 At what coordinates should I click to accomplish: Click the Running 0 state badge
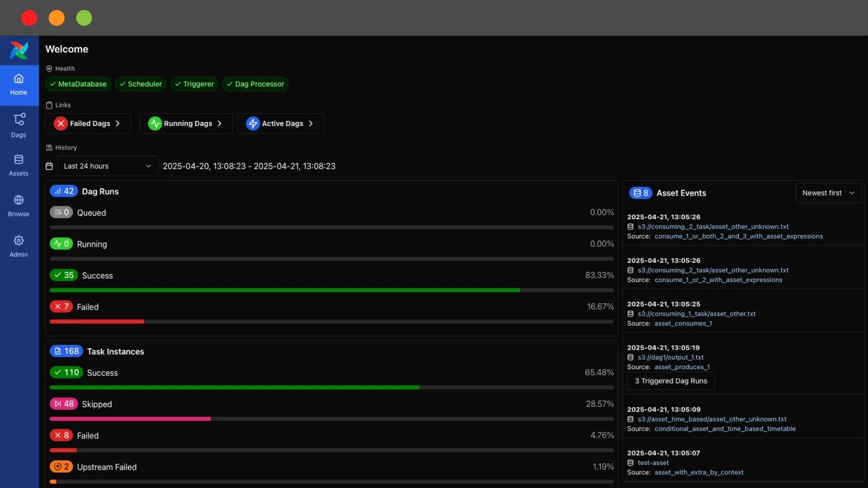tap(61, 244)
